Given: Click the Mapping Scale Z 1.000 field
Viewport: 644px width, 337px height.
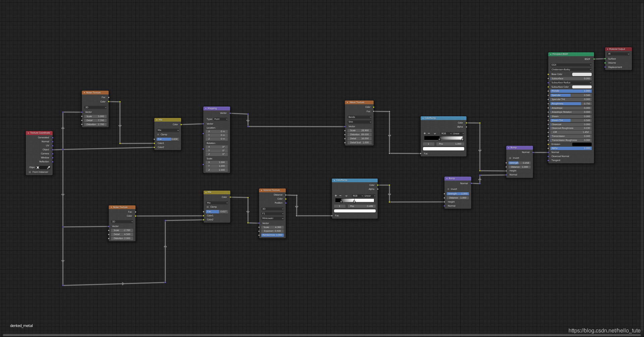Looking at the screenshot, I should 217,170.
